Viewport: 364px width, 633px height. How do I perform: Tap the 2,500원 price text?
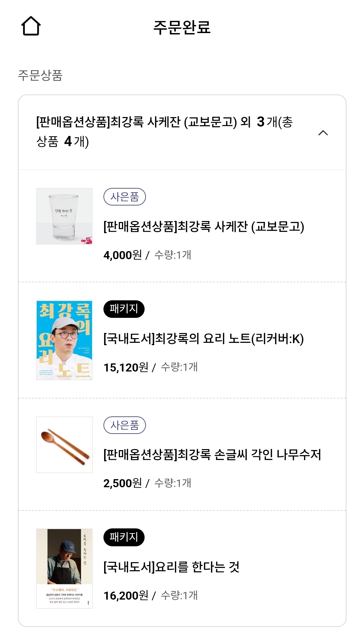(x=122, y=483)
